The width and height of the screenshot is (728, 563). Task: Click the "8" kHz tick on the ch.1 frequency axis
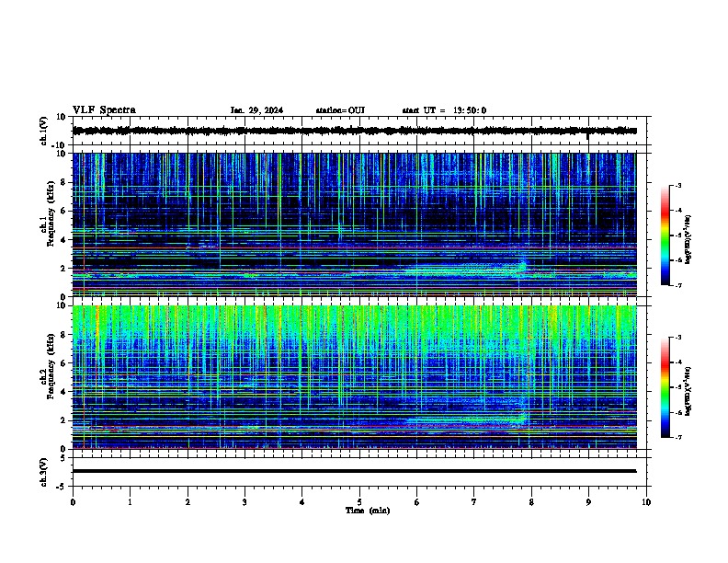click(64, 182)
